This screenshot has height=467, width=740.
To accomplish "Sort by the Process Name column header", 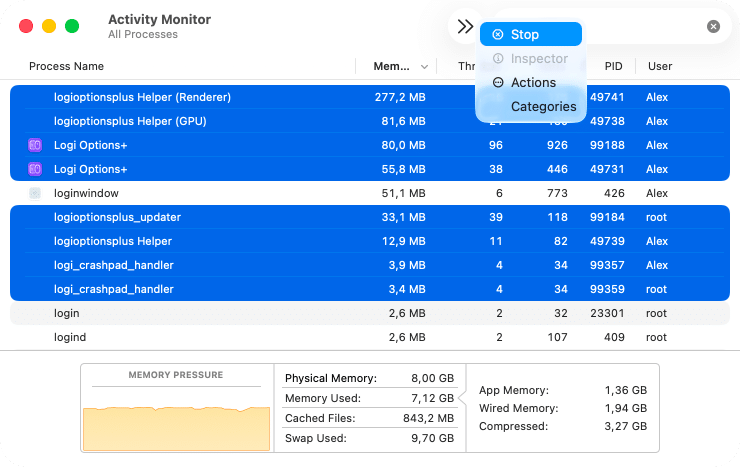I will [x=66, y=67].
